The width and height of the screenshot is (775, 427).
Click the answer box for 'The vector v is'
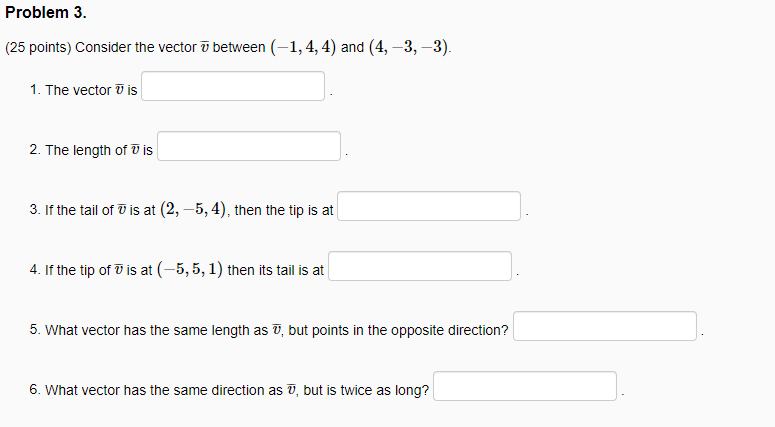(233, 86)
